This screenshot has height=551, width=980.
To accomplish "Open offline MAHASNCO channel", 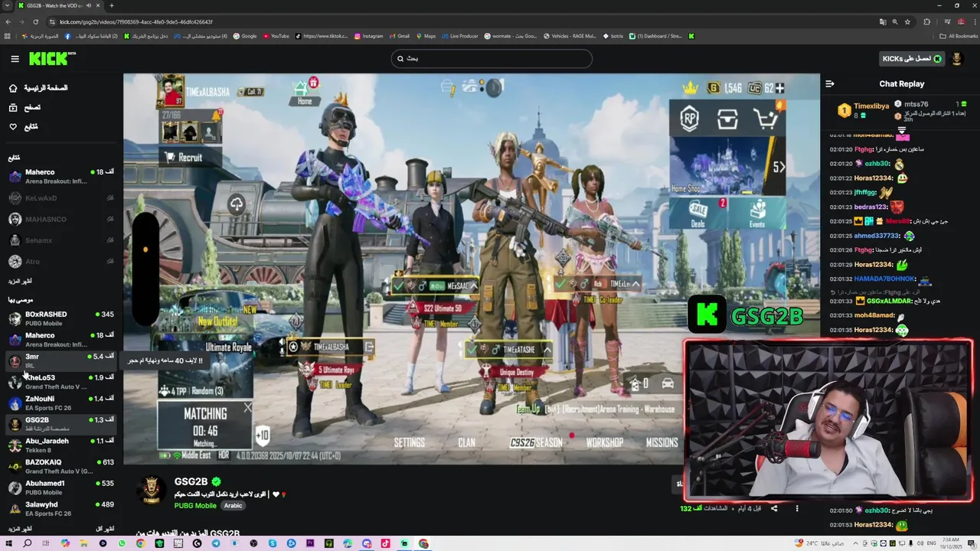I will (61, 219).
